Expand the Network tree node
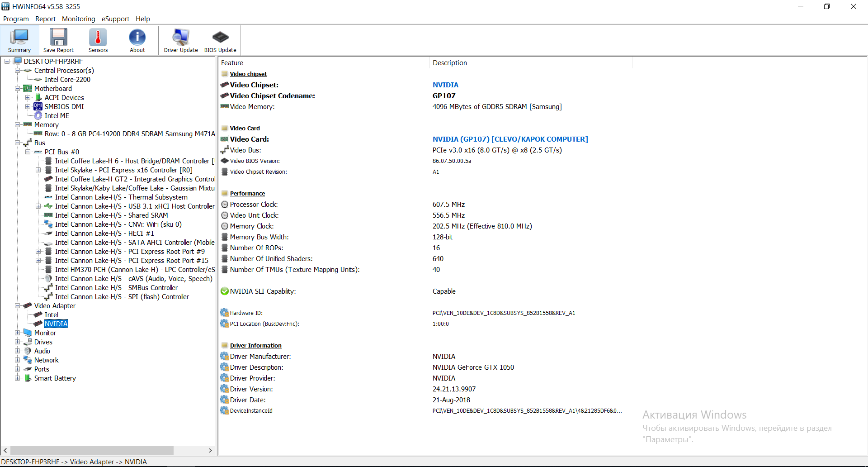Screen dimensions: 868x467 (17, 360)
